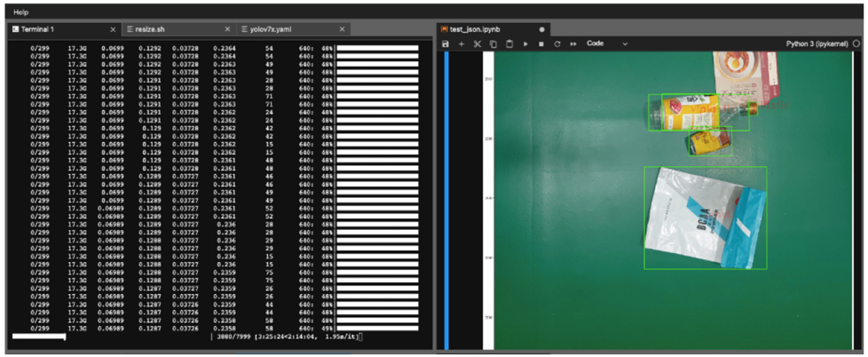
Task: Click the bottom terminal row value 0.2358
Action: tap(225, 329)
